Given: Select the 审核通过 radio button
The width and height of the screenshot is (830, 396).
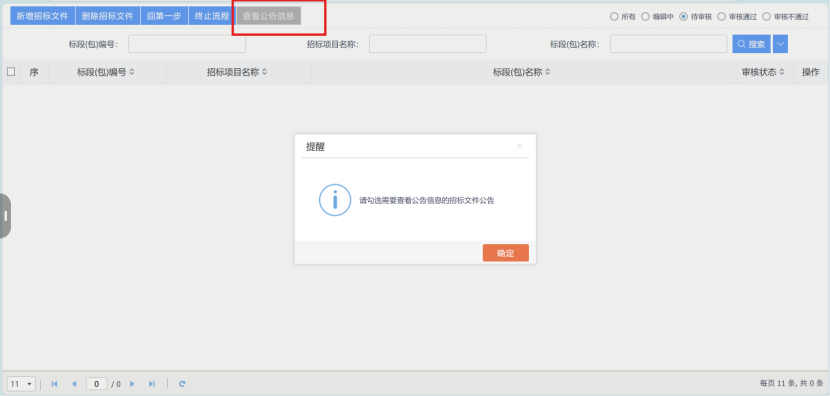Looking at the screenshot, I should point(721,16).
